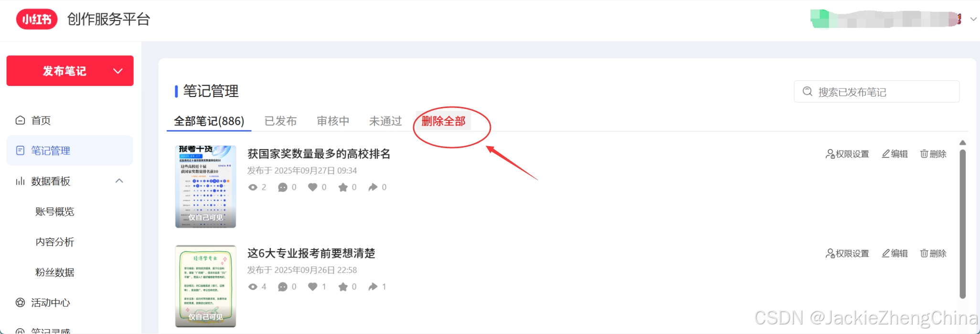Click 编辑 pencil for 这6大专业 note
The height and width of the screenshot is (334, 980).
pos(886,253)
